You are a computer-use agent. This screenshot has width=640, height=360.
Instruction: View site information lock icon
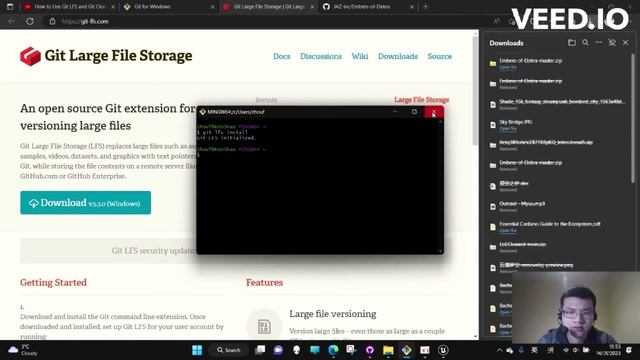coord(52,21)
